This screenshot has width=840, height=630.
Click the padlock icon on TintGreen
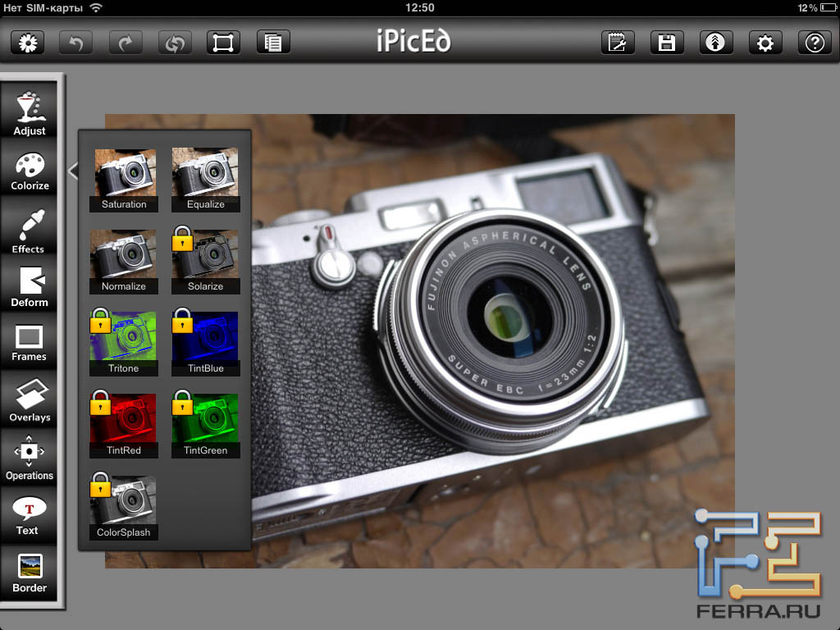click(182, 402)
